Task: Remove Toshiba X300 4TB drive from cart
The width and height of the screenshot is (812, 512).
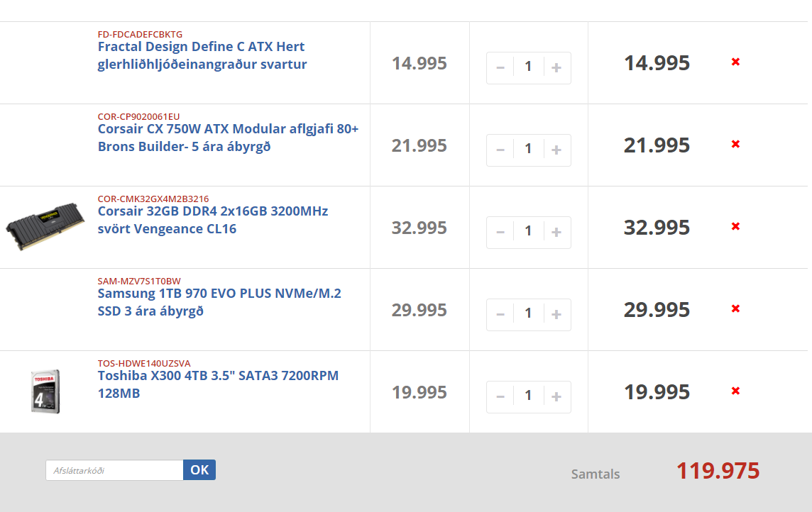Action: pyautogui.click(x=735, y=391)
